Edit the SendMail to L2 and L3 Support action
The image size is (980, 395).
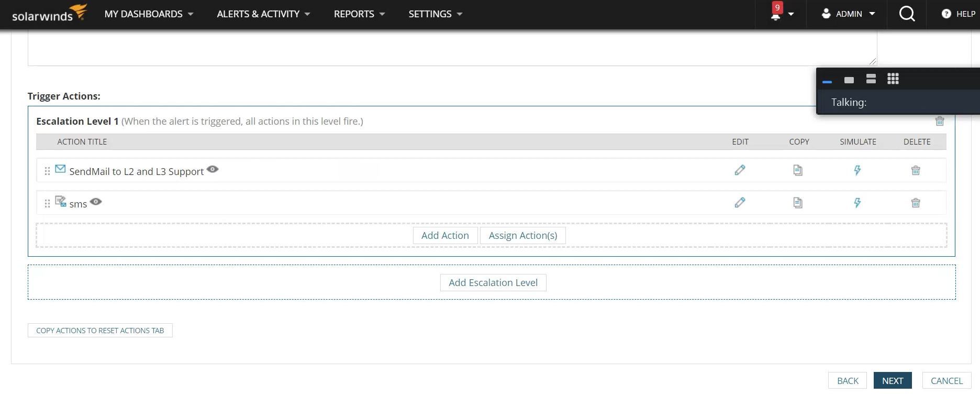(x=740, y=170)
